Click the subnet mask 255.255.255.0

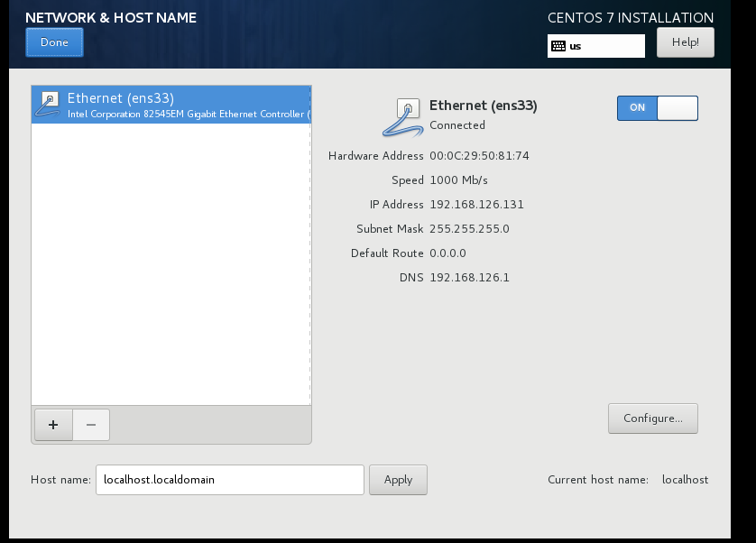pos(470,228)
